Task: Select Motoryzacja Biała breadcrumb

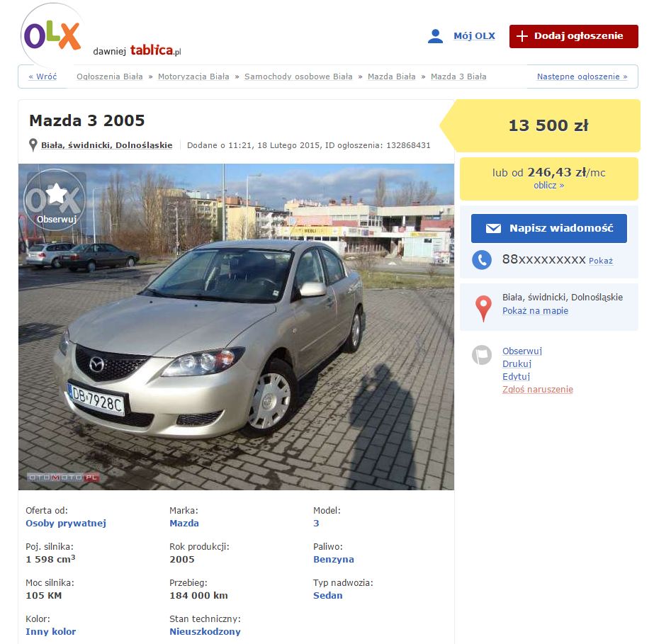Action: coord(193,77)
